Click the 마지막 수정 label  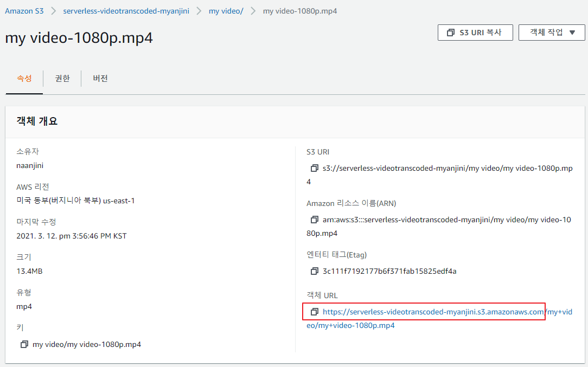coord(36,222)
